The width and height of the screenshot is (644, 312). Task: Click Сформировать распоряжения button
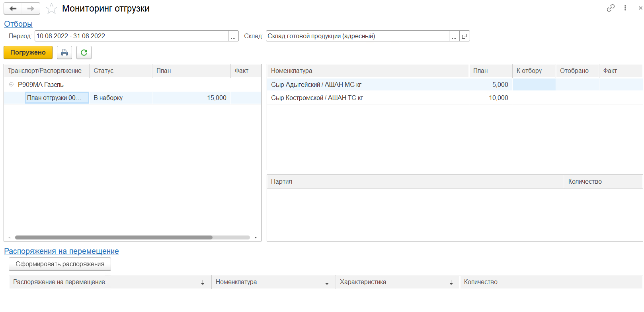(60, 264)
